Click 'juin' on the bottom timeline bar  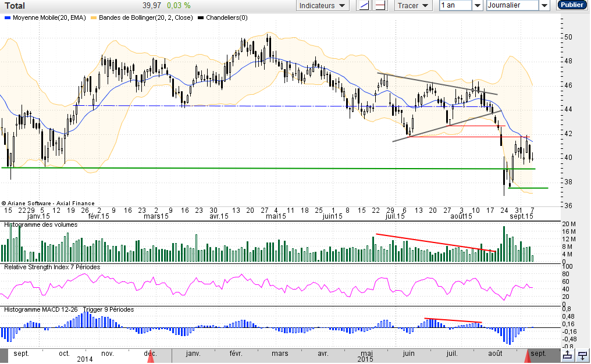tap(408, 354)
